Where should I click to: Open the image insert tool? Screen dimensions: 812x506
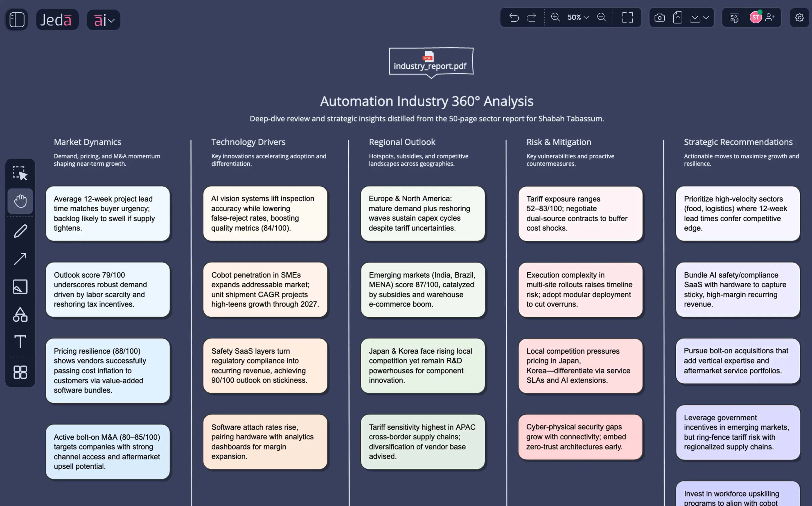pos(20,287)
